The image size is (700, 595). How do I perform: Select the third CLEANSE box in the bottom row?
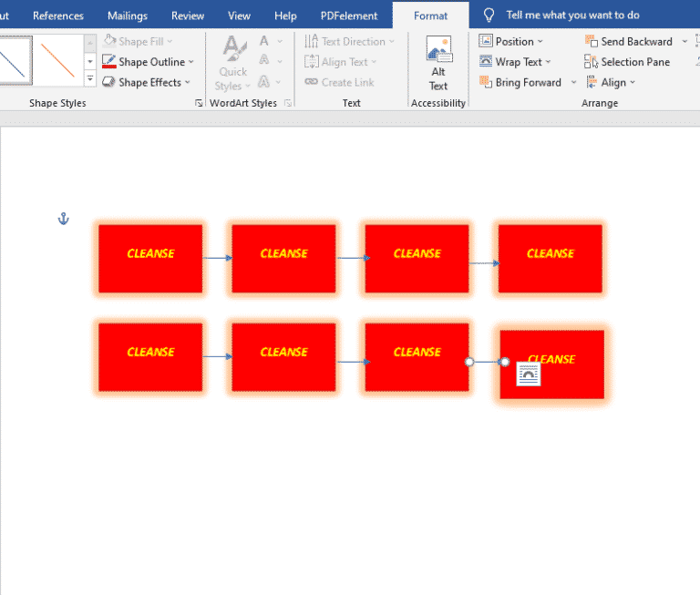[417, 357]
